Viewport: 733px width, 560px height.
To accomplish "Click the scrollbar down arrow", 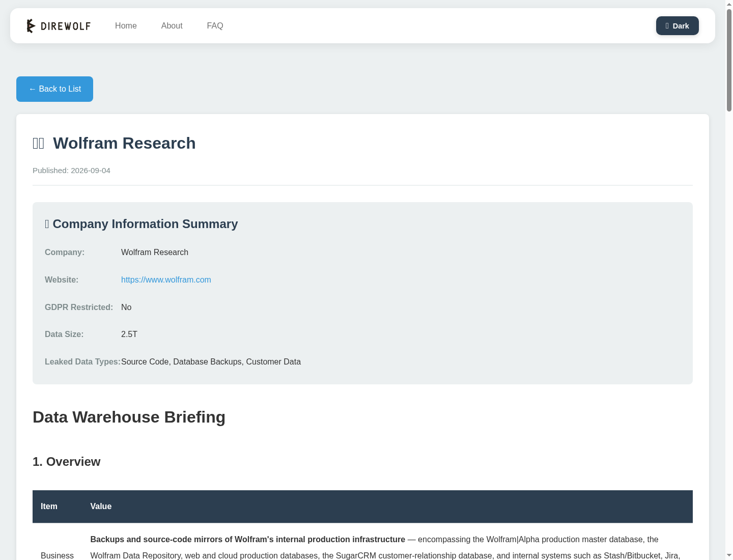I will tap(729, 555).
